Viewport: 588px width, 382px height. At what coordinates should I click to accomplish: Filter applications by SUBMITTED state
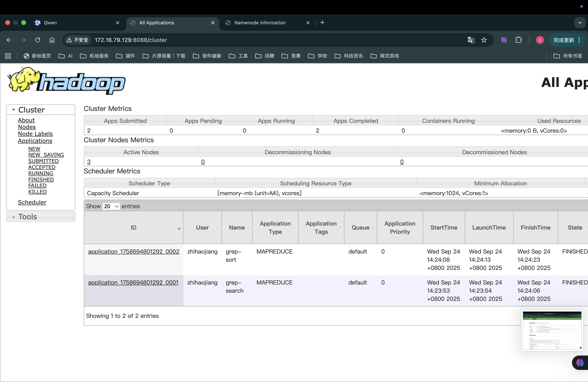[43, 161]
